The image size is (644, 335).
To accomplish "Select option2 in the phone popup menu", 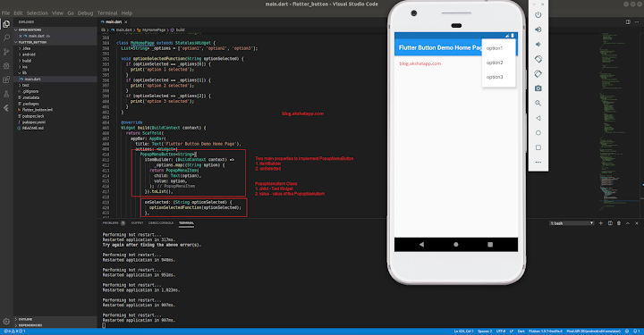I will (x=495, y=63).
